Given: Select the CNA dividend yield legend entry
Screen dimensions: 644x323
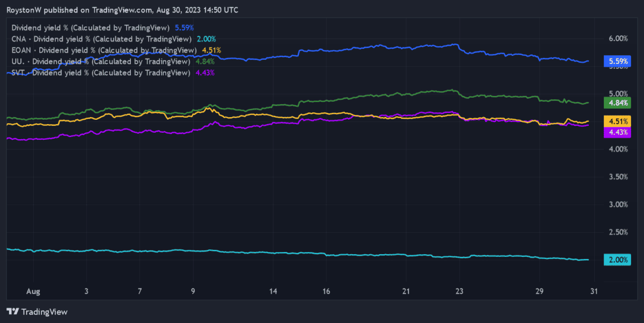Looking at the screenshot, I should [101, 39].
